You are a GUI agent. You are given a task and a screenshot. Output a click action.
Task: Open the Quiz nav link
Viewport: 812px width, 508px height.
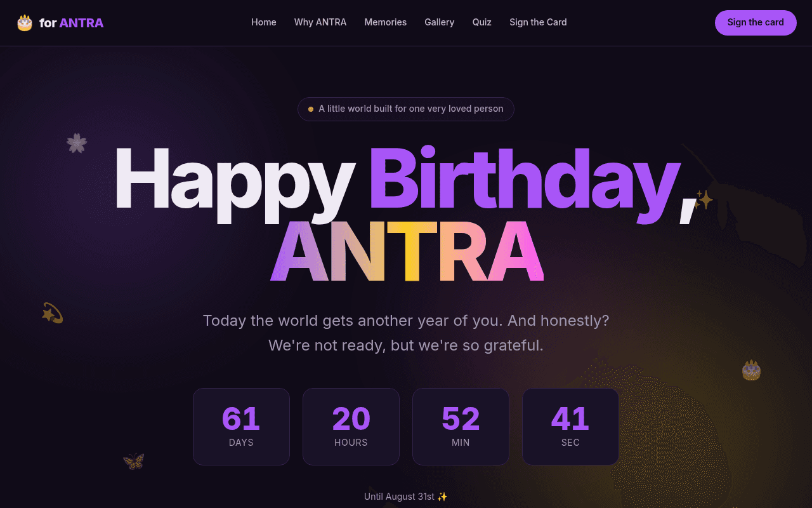click(x=482, y=22)
